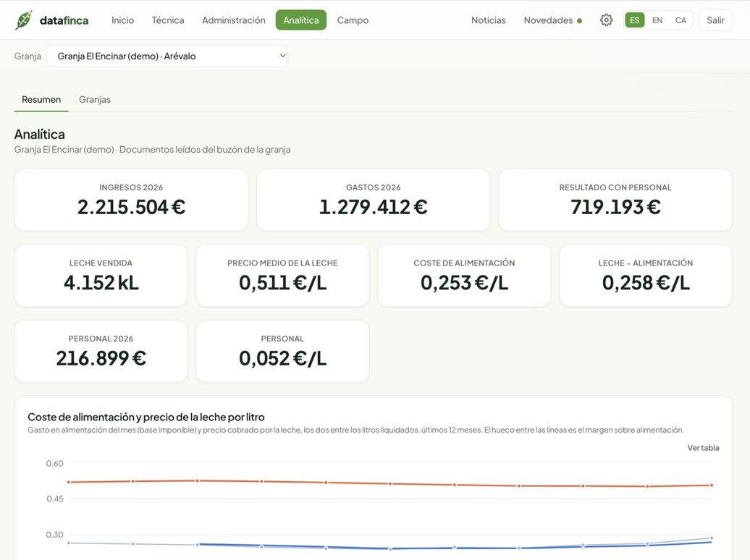Viewport: 750px width, 560px height.
Task: Open settings via the gear icon
Action: click(x=606, y=20)
